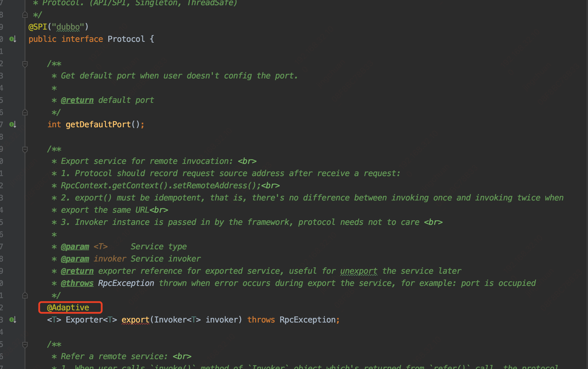Click the underlined word 'unexport' in the comment
Screen dimensions: 588x369
[x=359, y=271]
